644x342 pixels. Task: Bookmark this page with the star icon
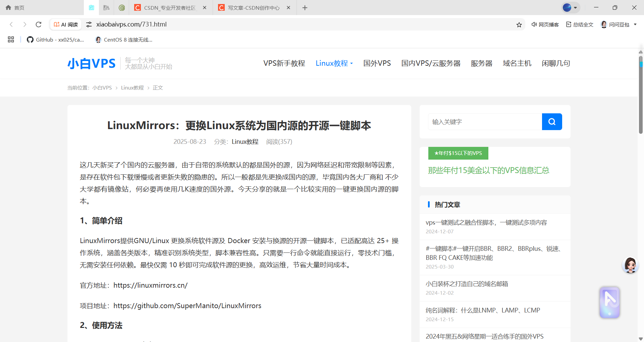[x=519, y=24]
